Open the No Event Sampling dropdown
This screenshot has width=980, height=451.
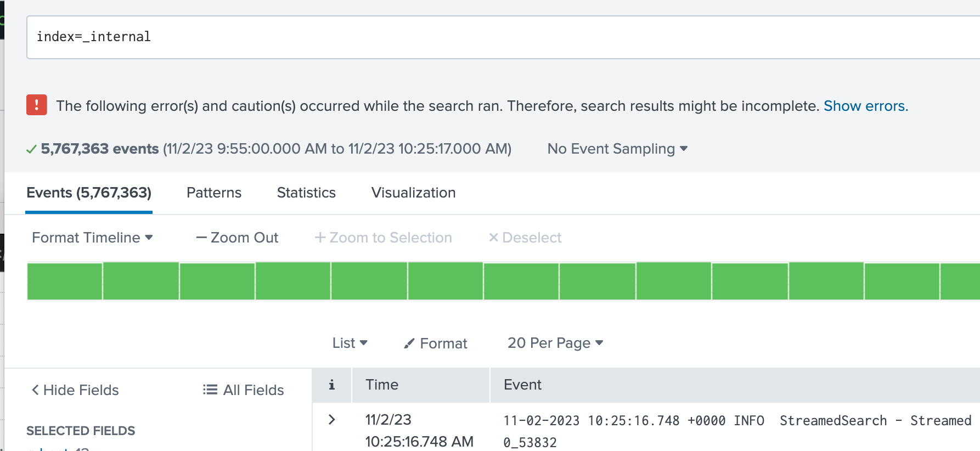click(x=617, y=149)
